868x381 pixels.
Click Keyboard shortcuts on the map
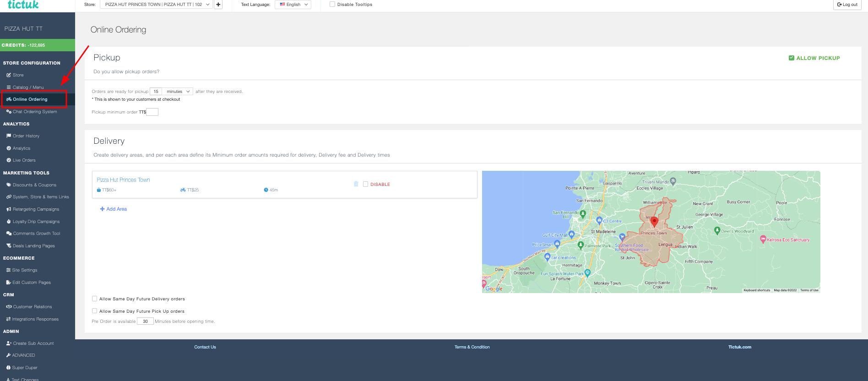pos(757,290)
